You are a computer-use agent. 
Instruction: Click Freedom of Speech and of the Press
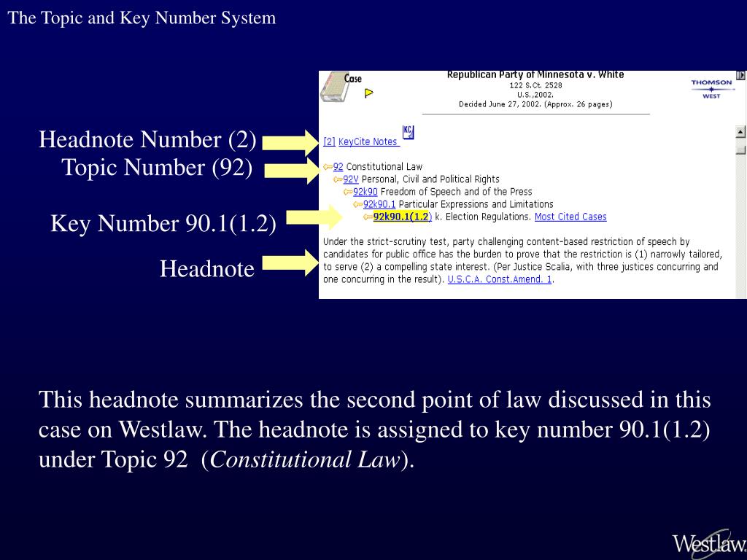[x=457, y=192]
